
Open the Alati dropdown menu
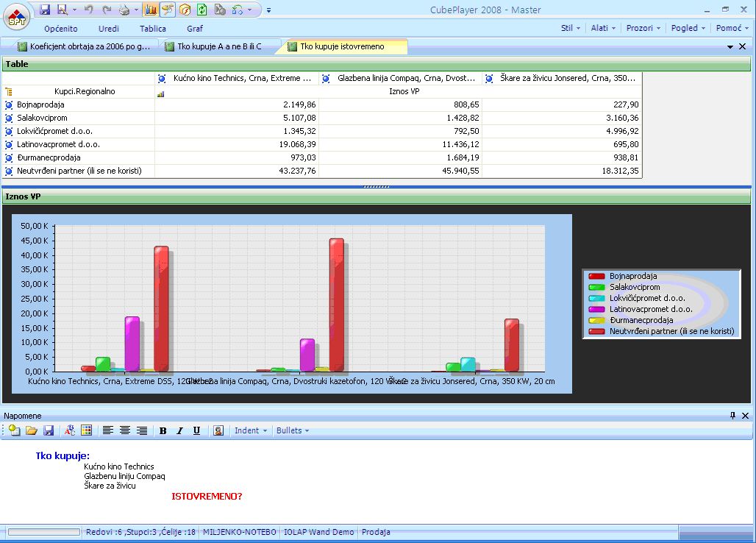(603, 28)
